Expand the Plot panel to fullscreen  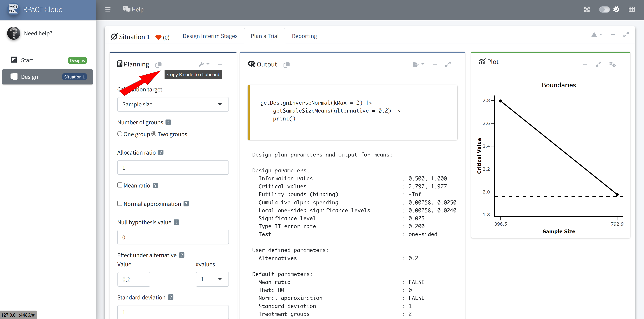pos(598,64)
